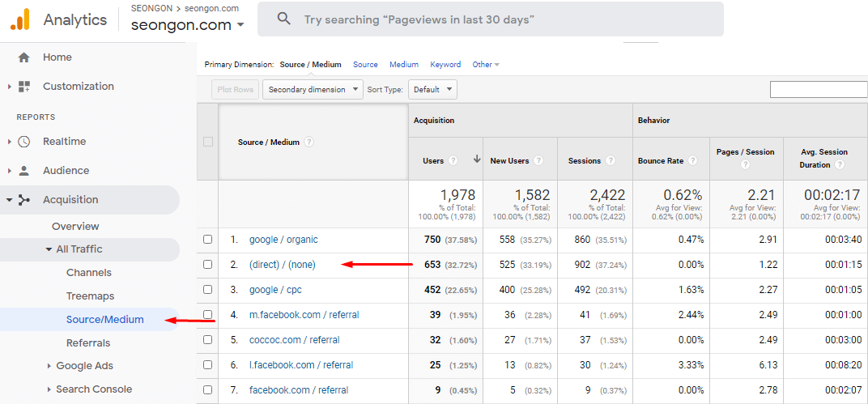868x404 pixels.
Task: Sort by the Sessions column header
Action: 584,161
